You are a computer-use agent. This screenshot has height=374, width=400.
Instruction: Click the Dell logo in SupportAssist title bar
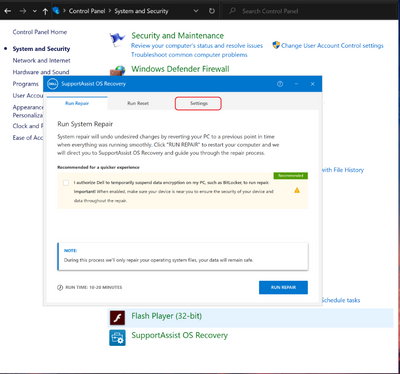coord(53,84)
